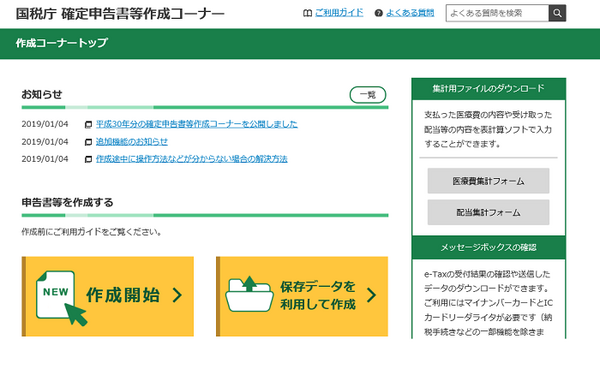The image size is (600, 381).
Task: Click the folder upload icon on 保存データを利用して作成
Action: click(x=249, y=294)
